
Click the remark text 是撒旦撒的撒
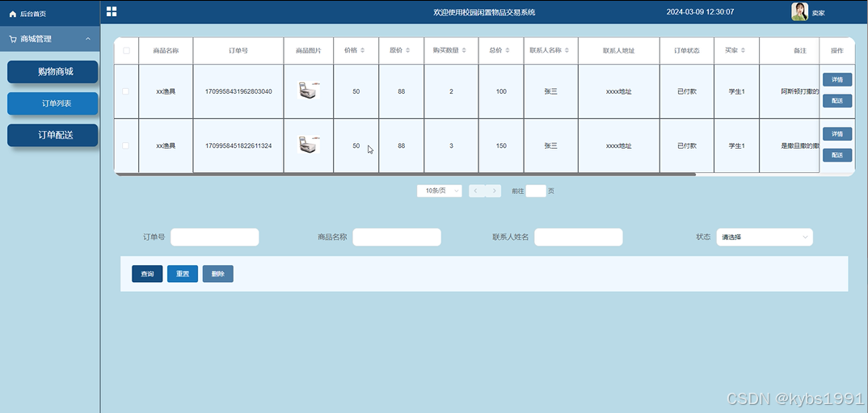pyautogui.click(x=800, y=145)
